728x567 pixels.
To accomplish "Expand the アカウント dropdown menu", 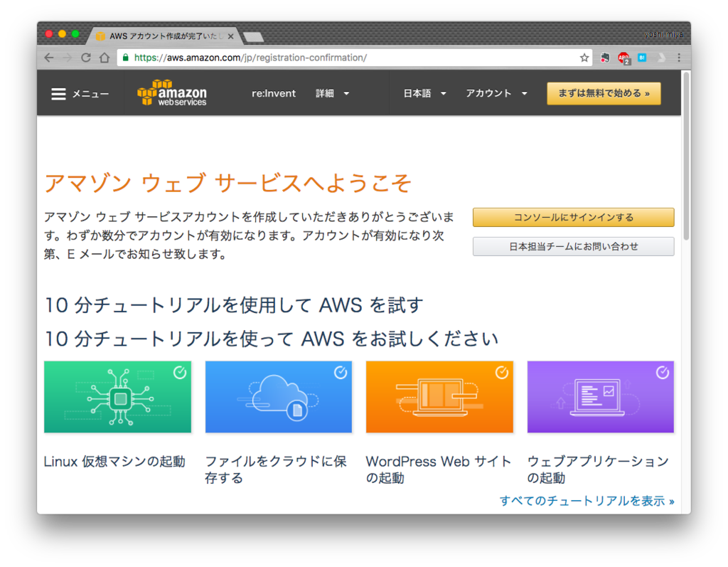I will point(496,93).
